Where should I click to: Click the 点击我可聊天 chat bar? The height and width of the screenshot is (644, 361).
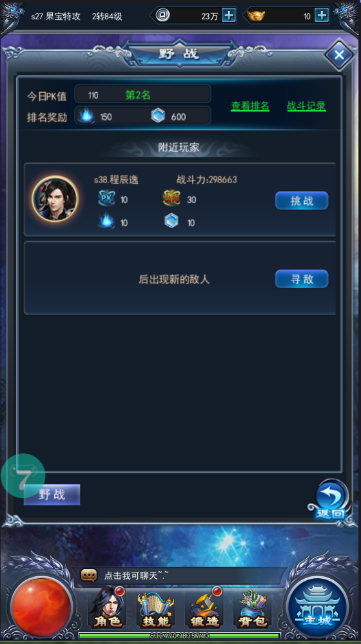pyautogui.click(x=180, y=576)
